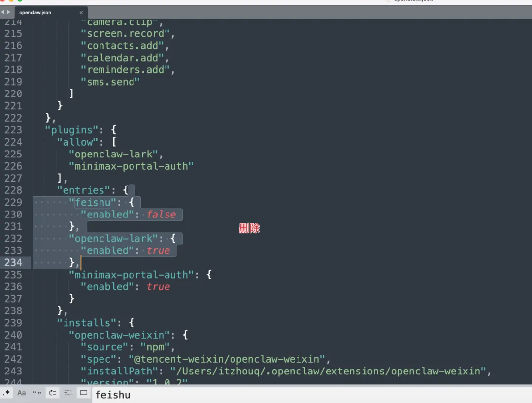Viewport: 532px width, 403px height.
Task: Click the "plugins" key
Action: 71,130
